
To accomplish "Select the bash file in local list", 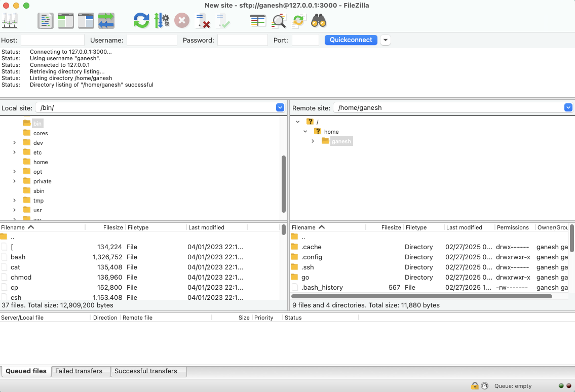I will point(140,257).
